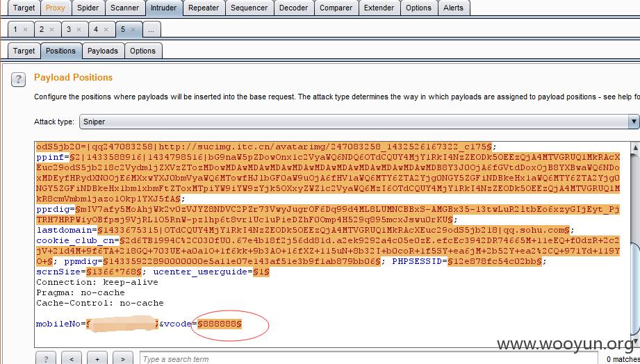Open the Sequencer tab

point(249,8)
